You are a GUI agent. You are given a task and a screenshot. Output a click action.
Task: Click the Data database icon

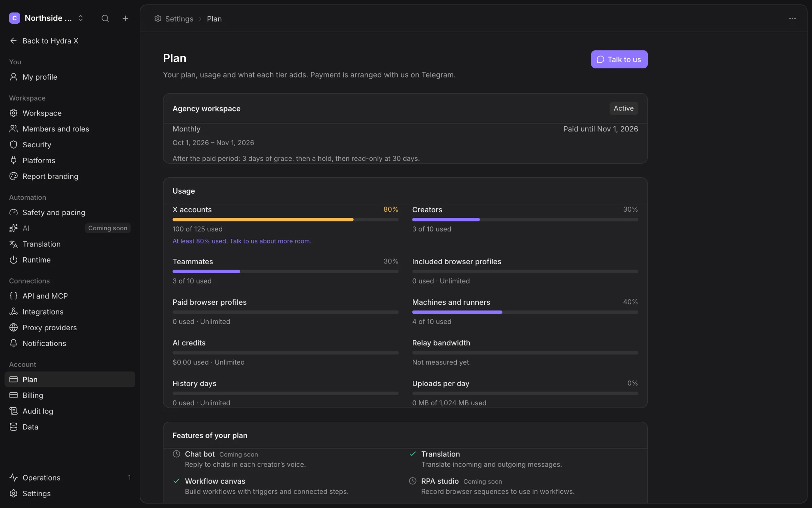tap(14, 427)
